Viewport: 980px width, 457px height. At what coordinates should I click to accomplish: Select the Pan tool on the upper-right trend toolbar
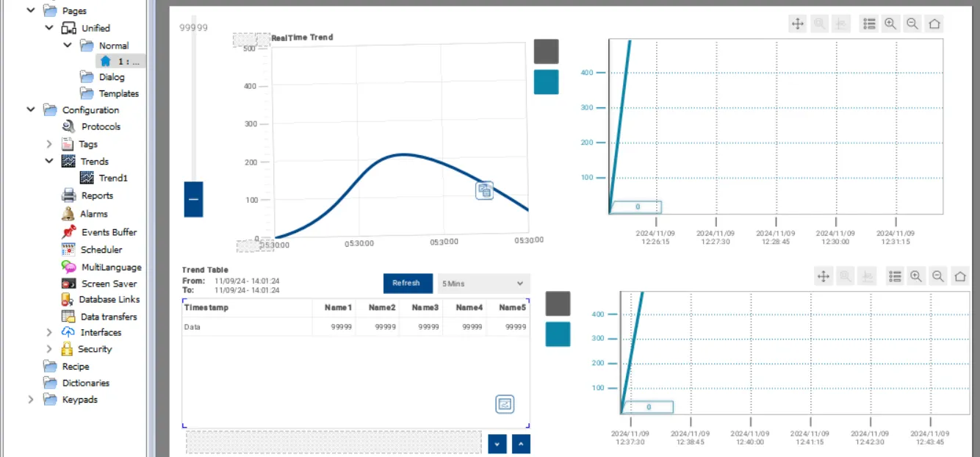click(x=797, y=24)
